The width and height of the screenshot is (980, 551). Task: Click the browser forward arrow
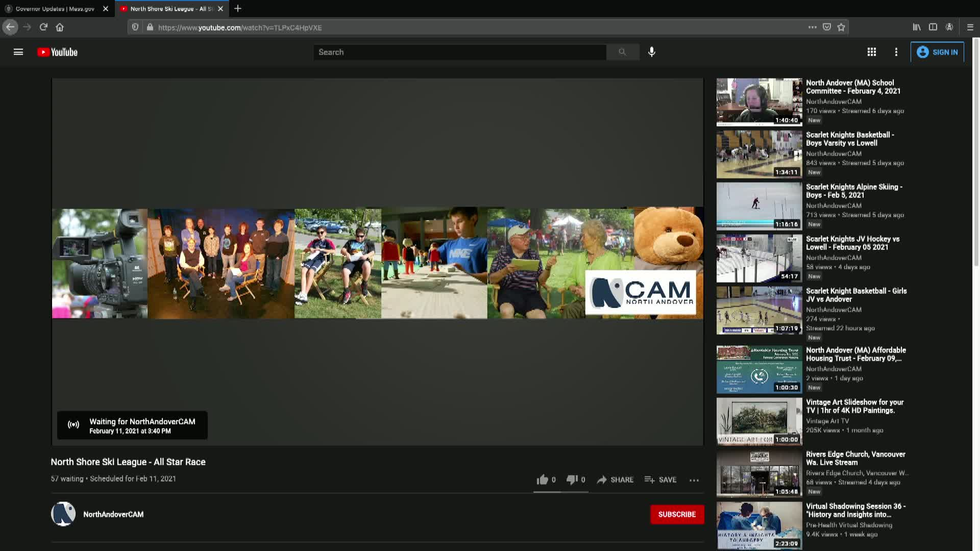tap(27, 27)
